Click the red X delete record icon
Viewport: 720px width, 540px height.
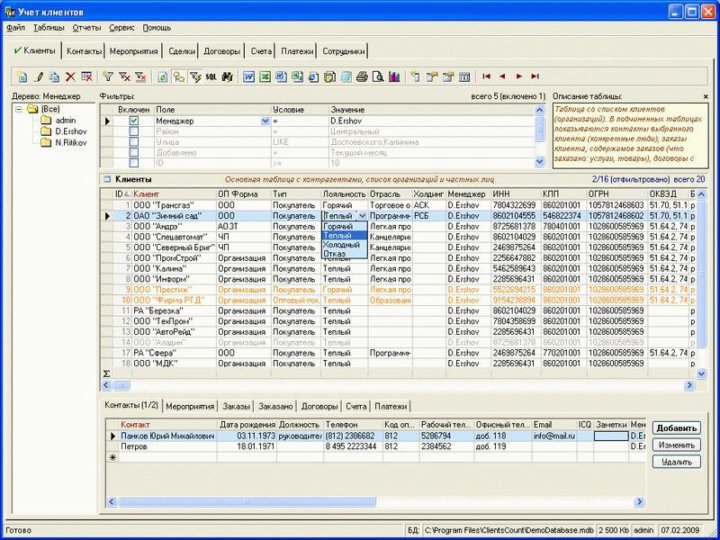[70, 77]
